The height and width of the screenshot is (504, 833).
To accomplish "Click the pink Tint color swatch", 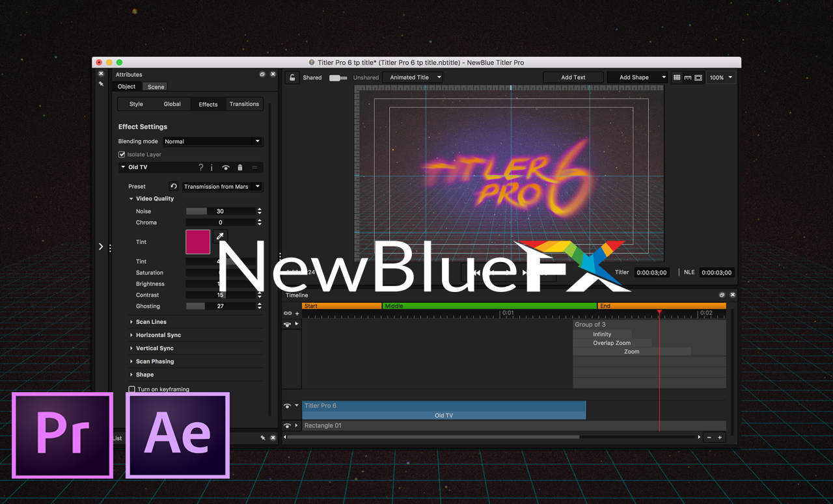I will click(197, 241).
